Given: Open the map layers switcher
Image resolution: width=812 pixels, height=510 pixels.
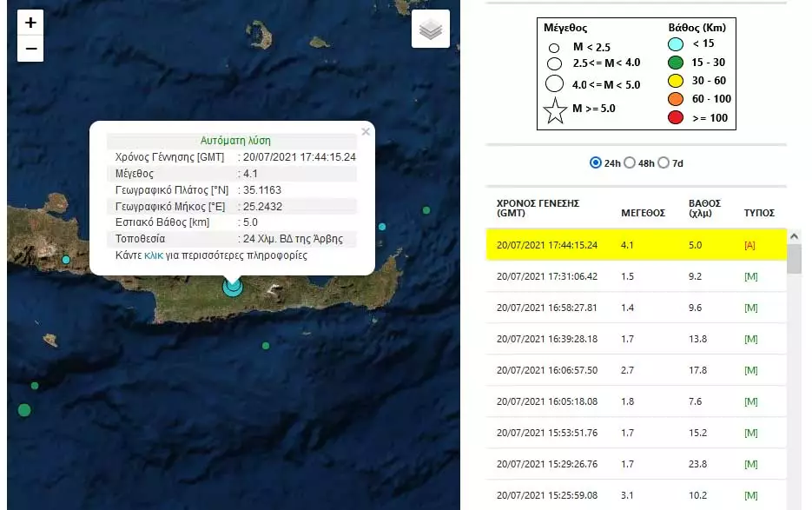Looking at the screenshot, I should pos(431,30).
